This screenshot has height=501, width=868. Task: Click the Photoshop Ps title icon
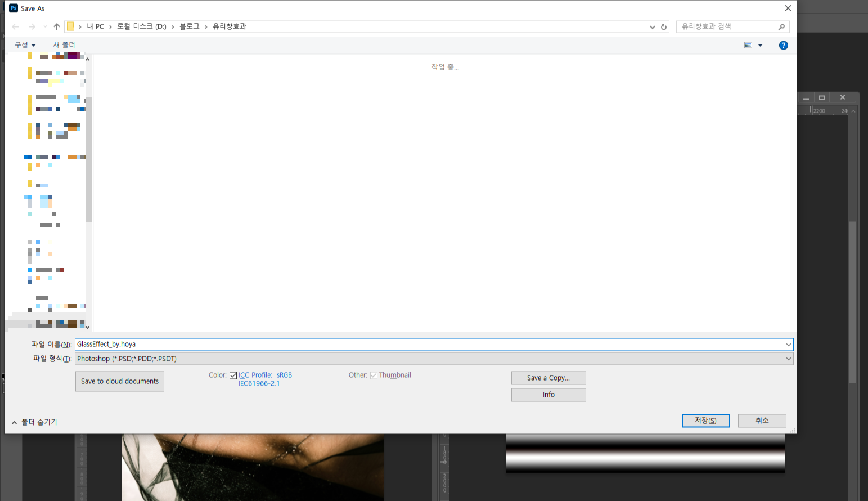point(14,8)
